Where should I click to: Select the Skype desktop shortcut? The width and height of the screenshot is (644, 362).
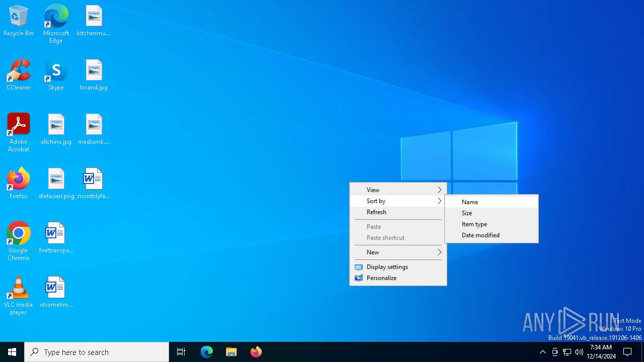(56, 75)
